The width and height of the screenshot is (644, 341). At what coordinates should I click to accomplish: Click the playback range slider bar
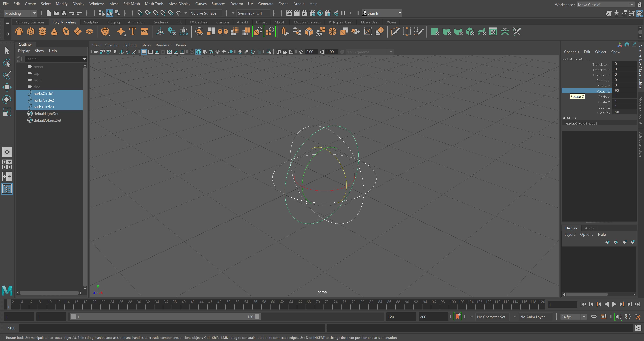coord(165,317)
